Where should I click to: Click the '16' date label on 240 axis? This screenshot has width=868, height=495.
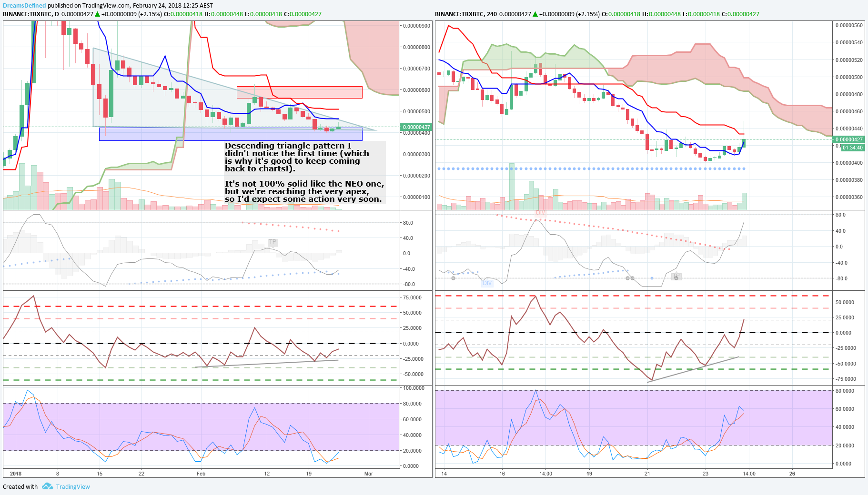502,474
